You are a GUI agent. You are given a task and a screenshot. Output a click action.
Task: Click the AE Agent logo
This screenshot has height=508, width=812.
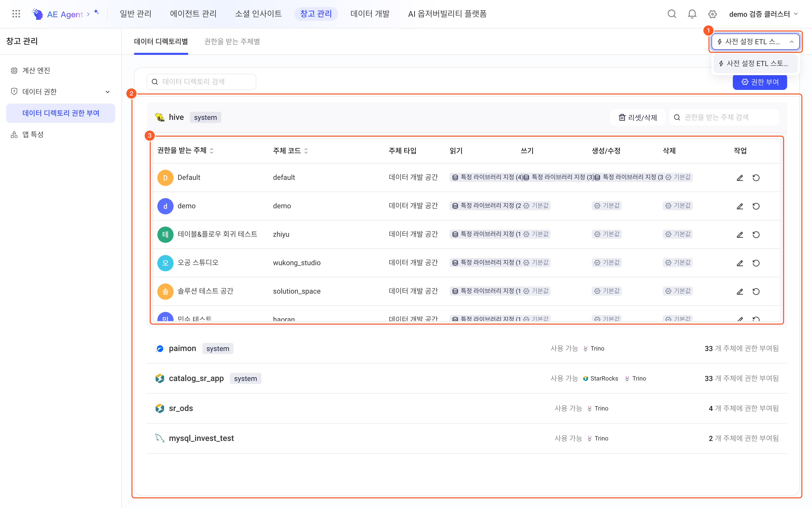[57, 14]
